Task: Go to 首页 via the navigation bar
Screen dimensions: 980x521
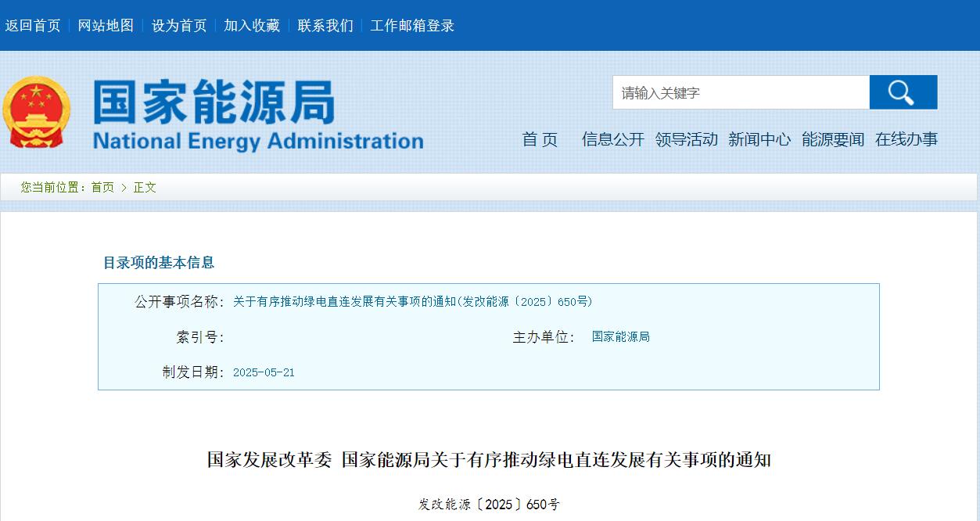Action: [540, 139]
